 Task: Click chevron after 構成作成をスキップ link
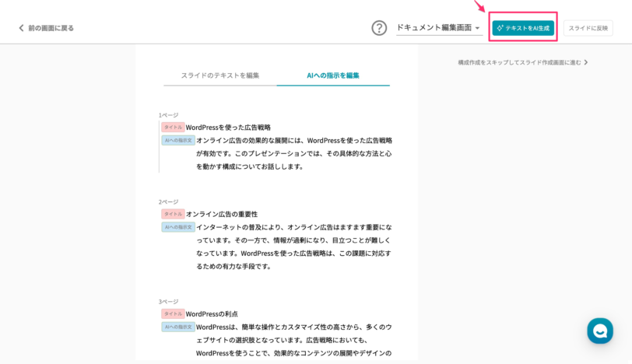coord(585,62)
